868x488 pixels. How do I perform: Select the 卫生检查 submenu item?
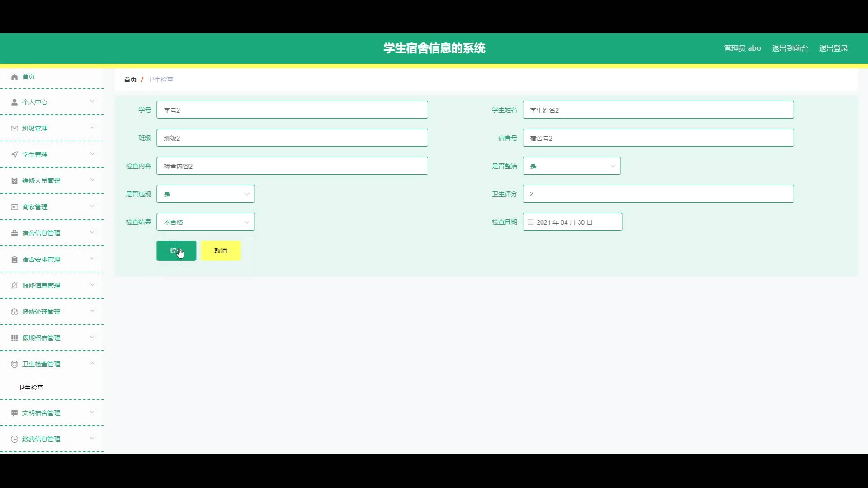(31, 388)
